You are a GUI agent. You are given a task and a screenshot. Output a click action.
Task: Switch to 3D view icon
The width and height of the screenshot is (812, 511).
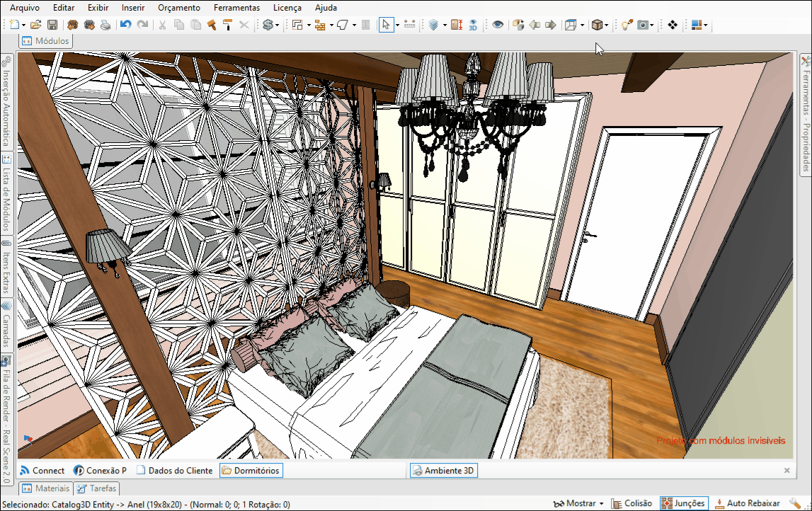(473, 25)
